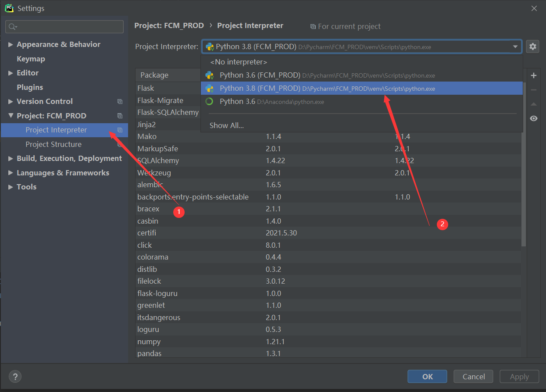Select the certifi package row

328,233
